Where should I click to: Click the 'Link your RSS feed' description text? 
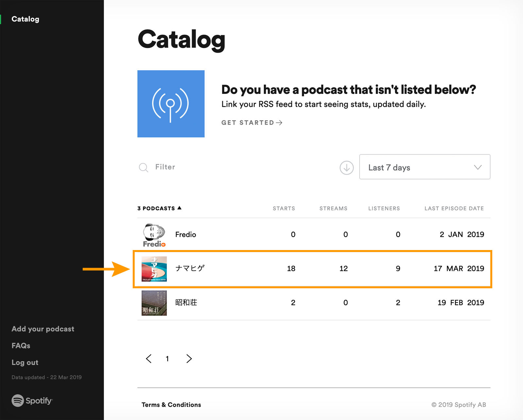pos(324,104)
